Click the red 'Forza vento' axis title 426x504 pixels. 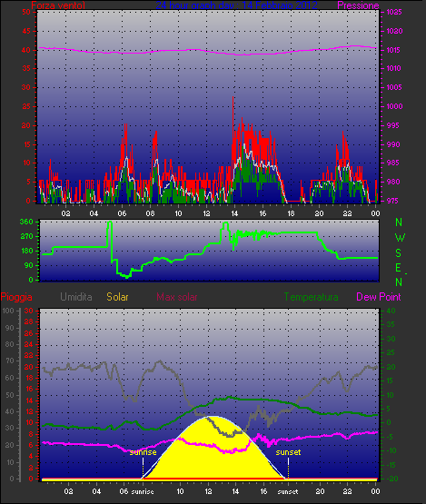click(x=58, y=5)
